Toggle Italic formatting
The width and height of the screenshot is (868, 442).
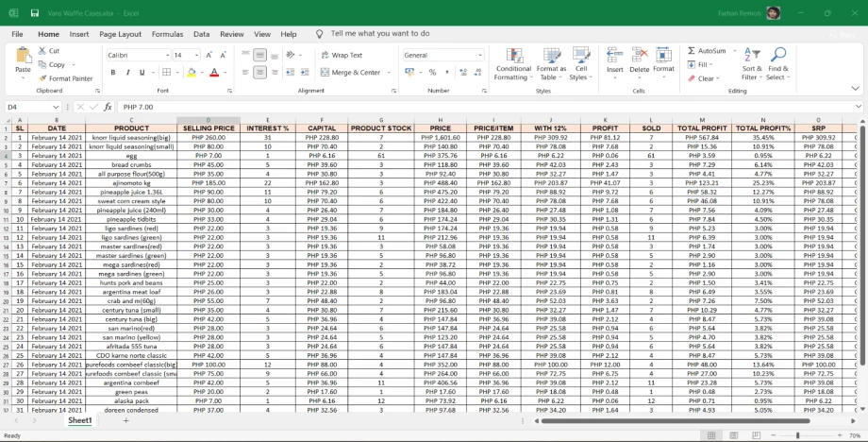[x=126, y=73]
